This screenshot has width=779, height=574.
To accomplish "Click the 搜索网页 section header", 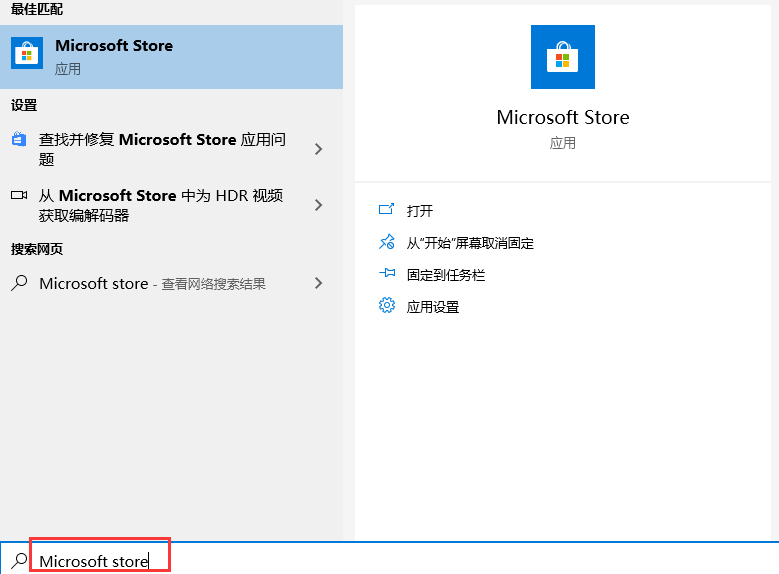I will tap(37, 249).
